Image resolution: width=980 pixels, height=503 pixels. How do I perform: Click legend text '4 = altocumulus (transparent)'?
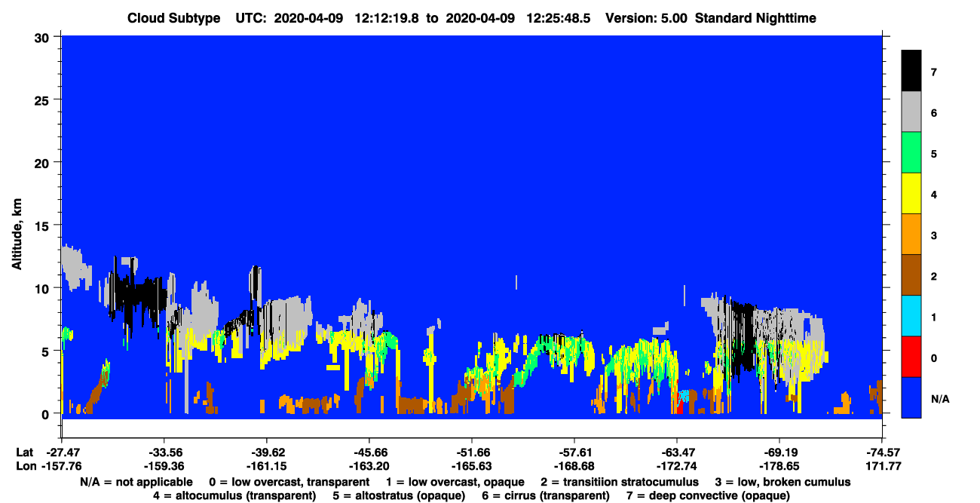tap(234, 495)
